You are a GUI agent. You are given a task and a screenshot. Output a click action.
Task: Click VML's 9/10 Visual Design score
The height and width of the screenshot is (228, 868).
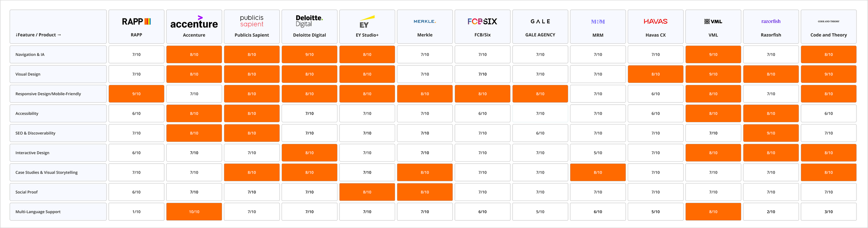pos(713,74)
